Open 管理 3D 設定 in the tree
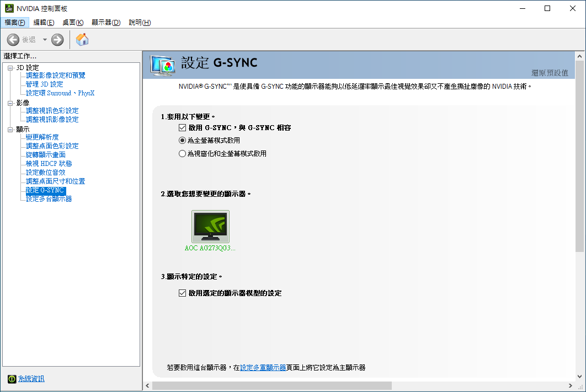The image size is (586, 392). tap(45, 84)
